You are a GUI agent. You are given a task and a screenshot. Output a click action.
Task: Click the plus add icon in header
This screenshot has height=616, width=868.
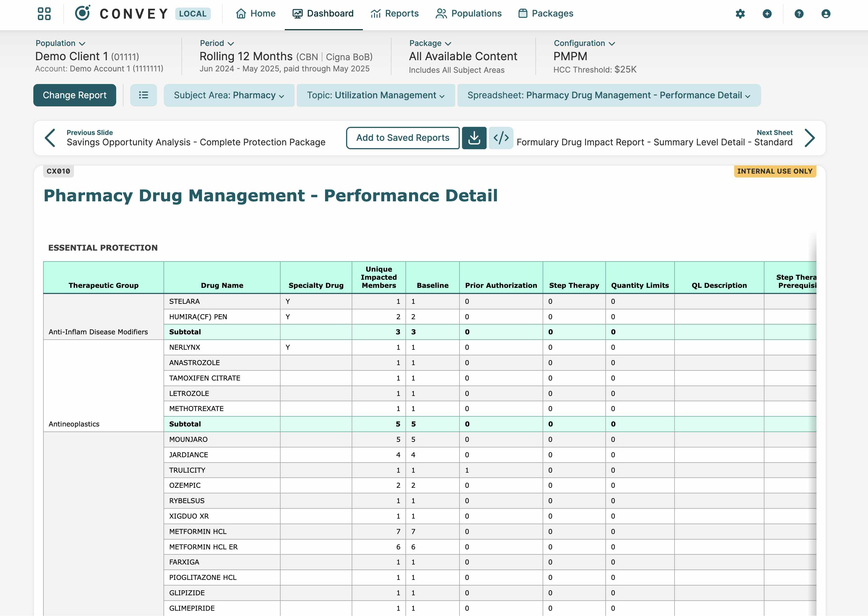(767, 14)
